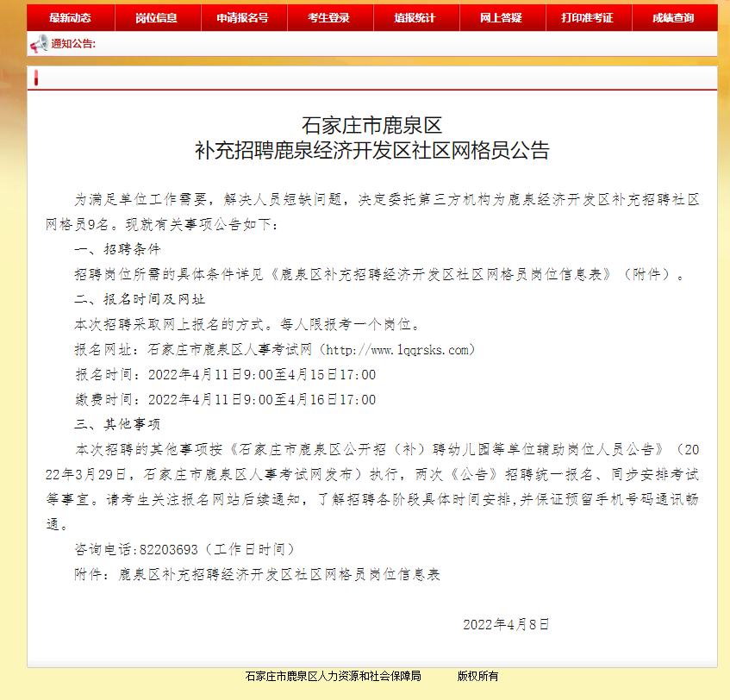
Task: Click the title line 石家庄市鹿泉区
Action: point(371,126)
